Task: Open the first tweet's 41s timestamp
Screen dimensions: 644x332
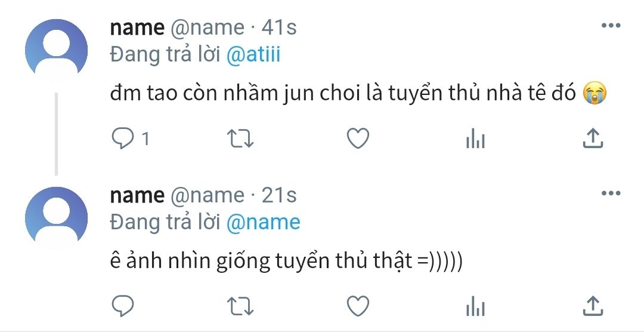Action: click(x=279, y=27)
